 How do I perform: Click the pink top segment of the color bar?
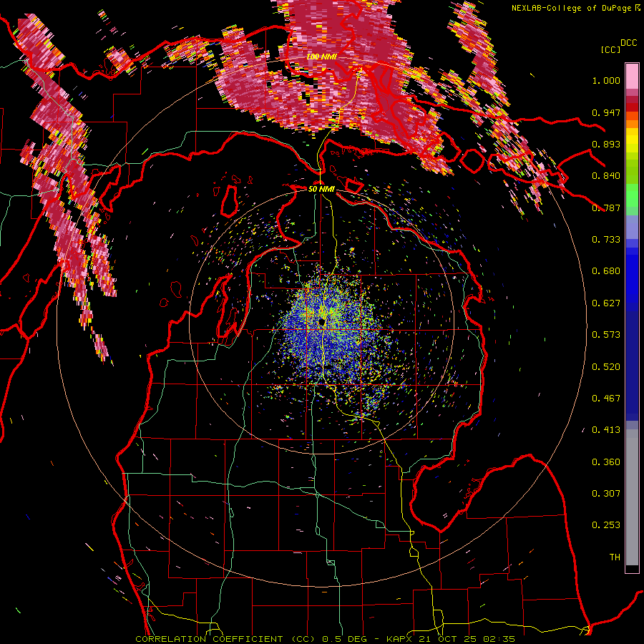coord(632,77)
